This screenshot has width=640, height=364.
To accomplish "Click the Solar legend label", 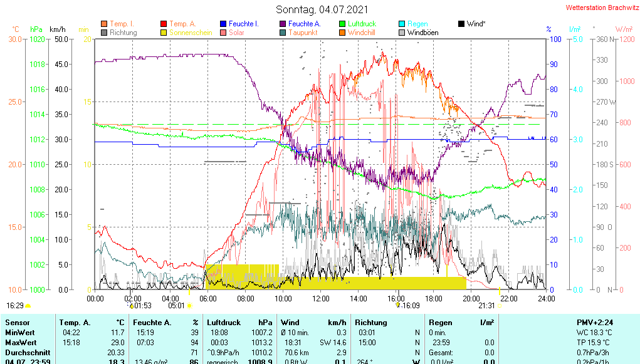I will coord(236,33).
